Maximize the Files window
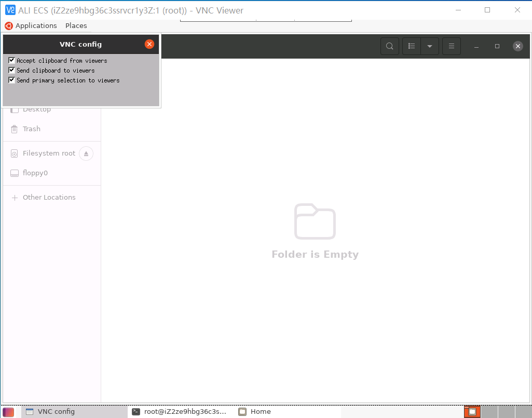Image resolution: width=532 pixels, height=418 pixels. pyautogui.click(x=497, y=46)
